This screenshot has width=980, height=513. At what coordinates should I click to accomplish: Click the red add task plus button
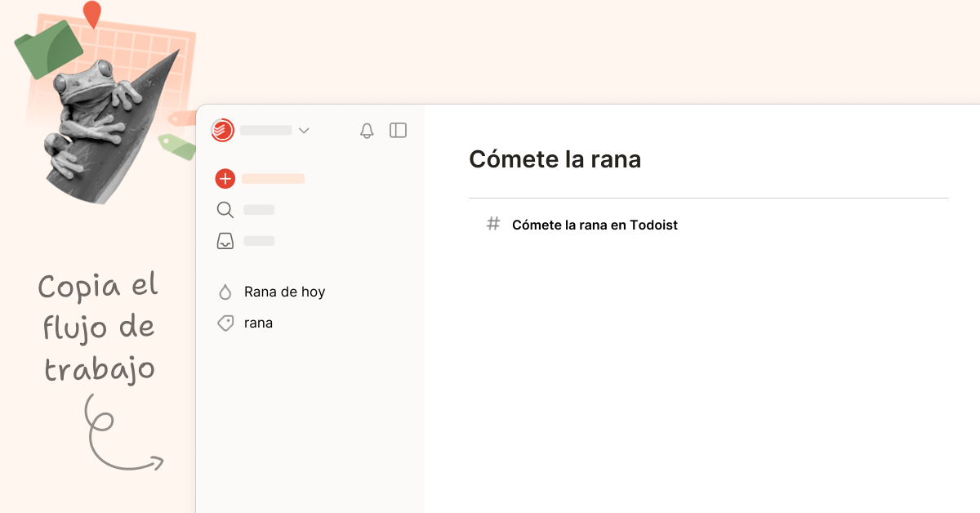[225, 179]
